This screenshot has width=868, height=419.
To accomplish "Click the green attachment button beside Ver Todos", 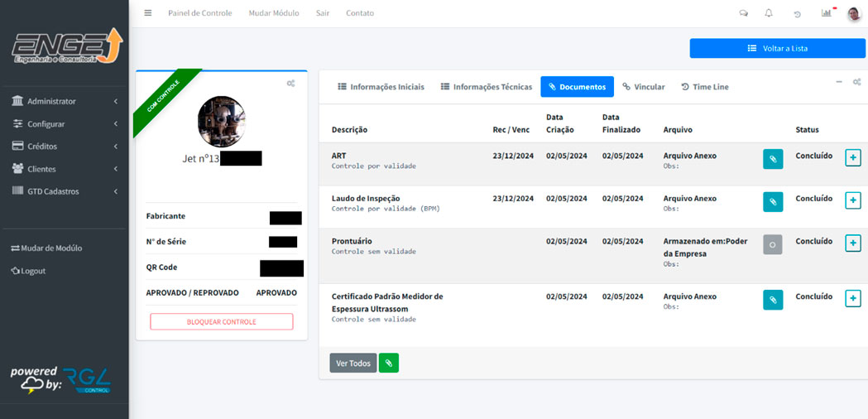I will pyautogui.click(x=388, y=363).
